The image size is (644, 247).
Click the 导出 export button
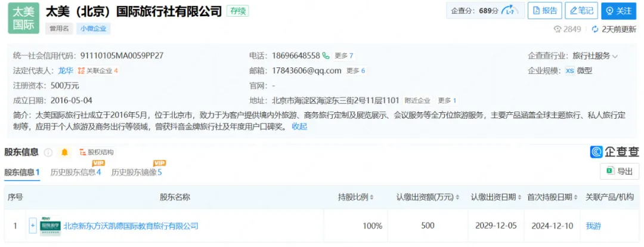click(620, 171)
